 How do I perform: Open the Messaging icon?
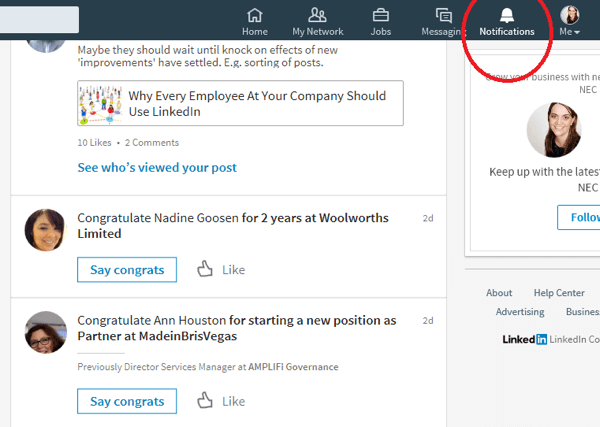tap(444, 16)
